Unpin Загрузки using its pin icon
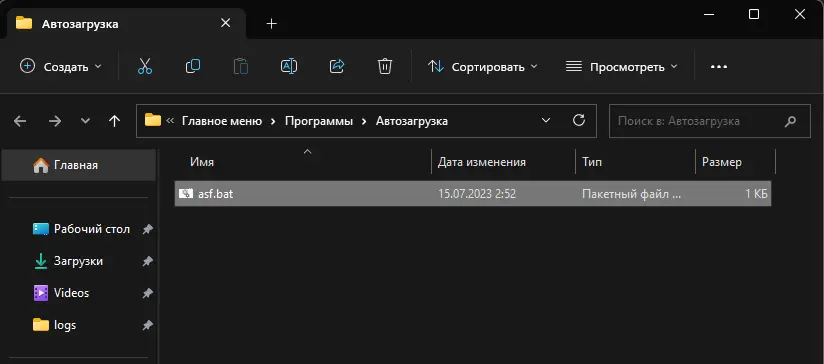This screenshot has width=824, height=364. (x=148, y=261)
